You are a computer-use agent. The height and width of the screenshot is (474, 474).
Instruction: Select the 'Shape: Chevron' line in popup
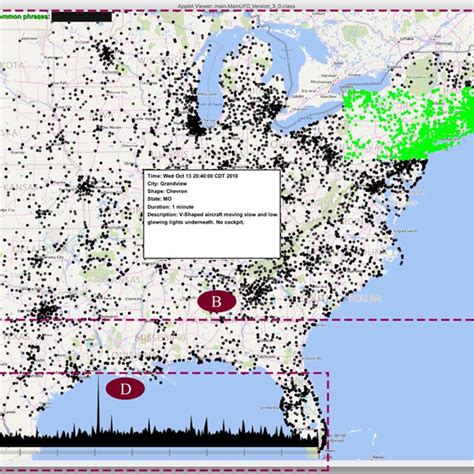[x=167, y=191]
